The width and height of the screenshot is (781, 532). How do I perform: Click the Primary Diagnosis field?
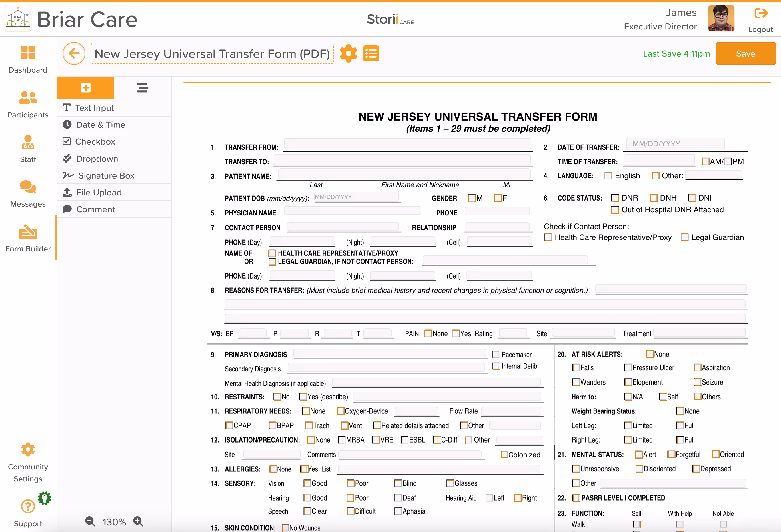tap(389, 353)
